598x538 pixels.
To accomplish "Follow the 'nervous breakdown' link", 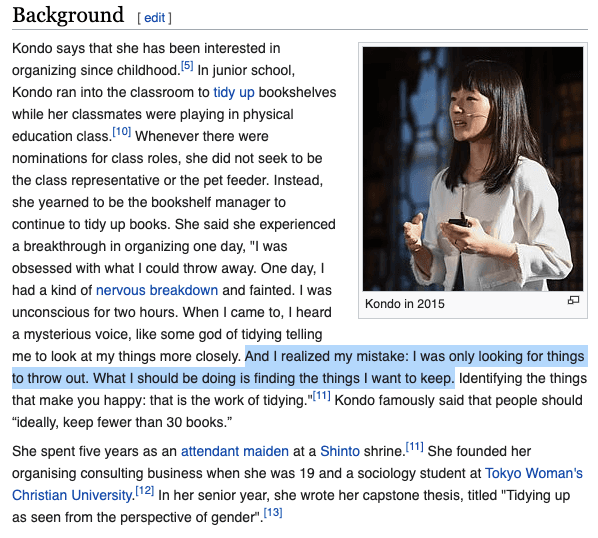I will click(x=157, y=291).
